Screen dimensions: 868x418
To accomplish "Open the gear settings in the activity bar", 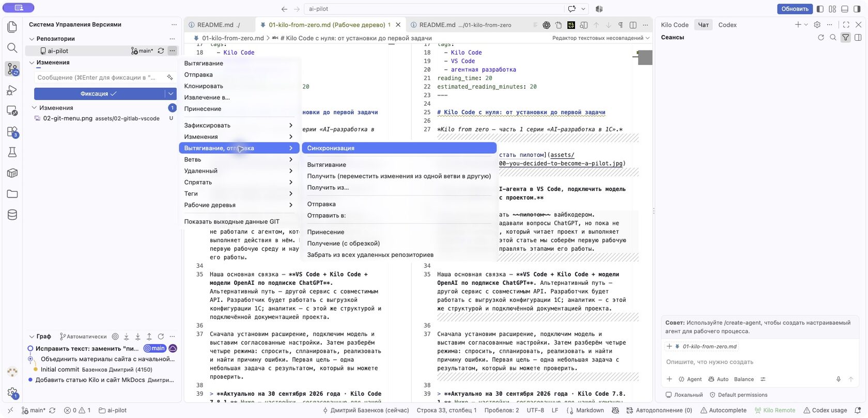I will 12,393.
